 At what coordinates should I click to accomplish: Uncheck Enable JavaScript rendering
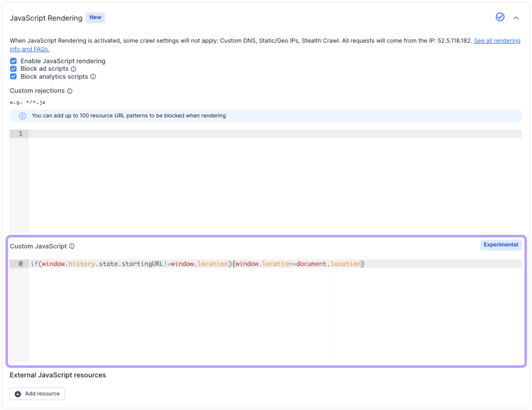point(13,61)
